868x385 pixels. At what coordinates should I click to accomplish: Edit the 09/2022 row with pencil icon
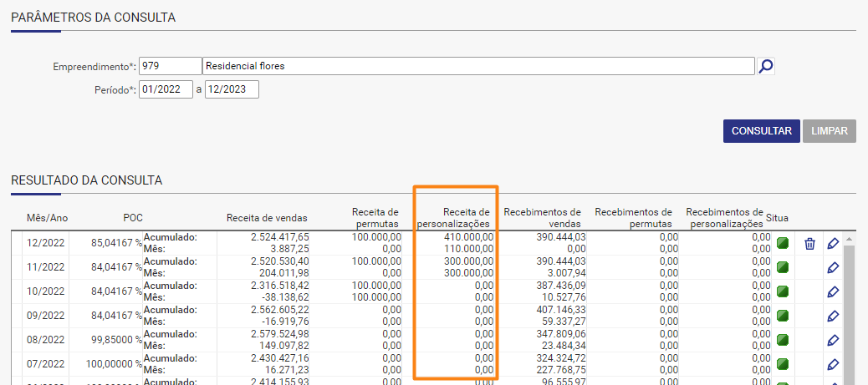(x=833, y=317)
